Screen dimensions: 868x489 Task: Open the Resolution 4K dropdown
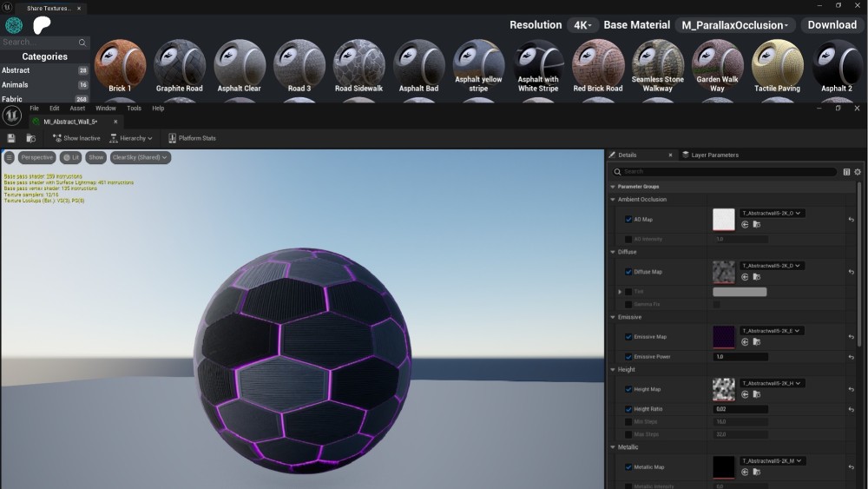(x=582, y=25)
